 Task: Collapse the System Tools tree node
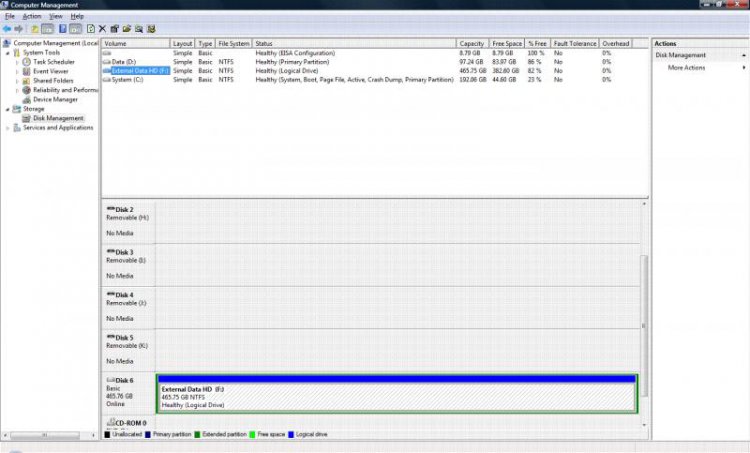(8, 53)
